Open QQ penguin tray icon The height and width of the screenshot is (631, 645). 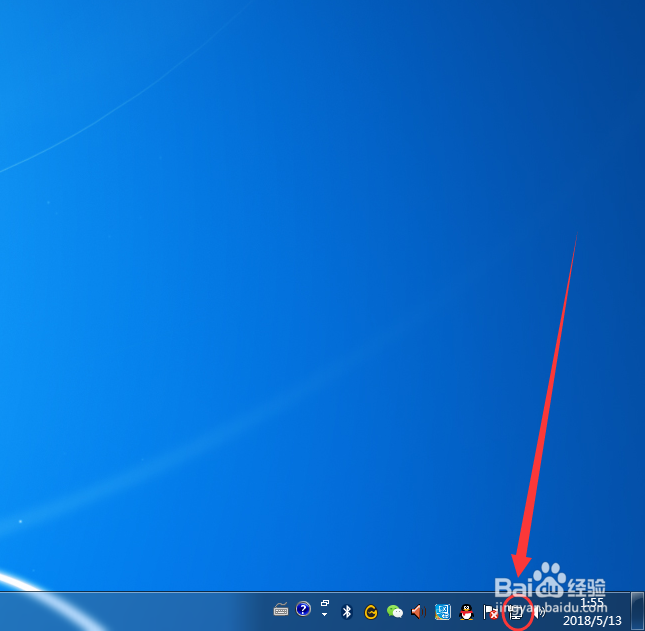point(466,612)
